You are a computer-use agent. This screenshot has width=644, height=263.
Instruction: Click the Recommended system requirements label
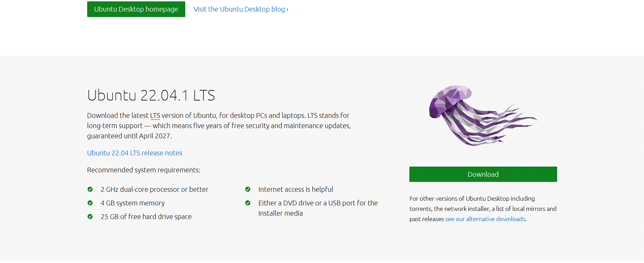[x=144, y=170]
